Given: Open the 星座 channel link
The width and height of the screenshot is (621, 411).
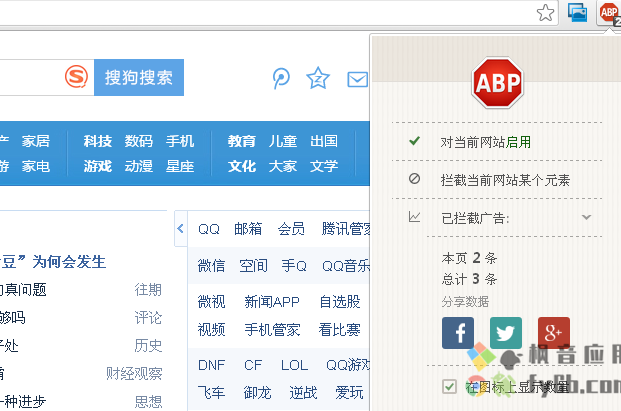Looking at the screenshot, I should tap(180, 166).
